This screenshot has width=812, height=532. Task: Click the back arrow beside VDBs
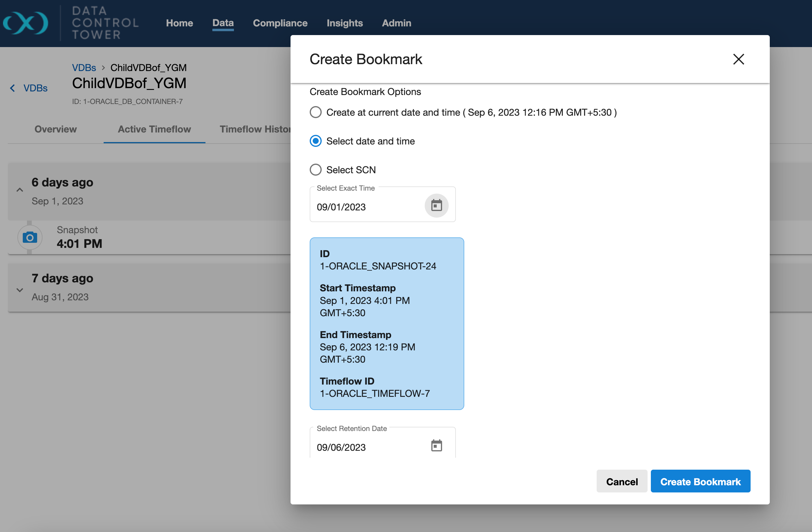13,88
